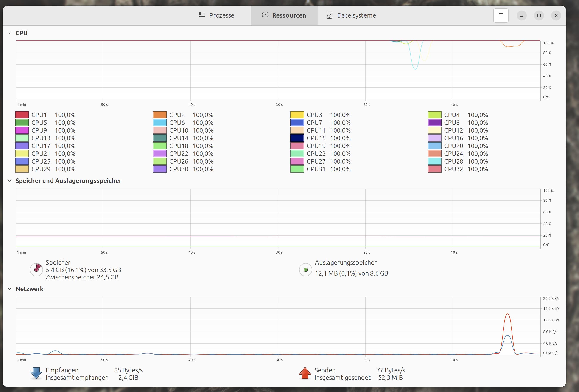
Task: Minimize the system monitor window
Action: 521,15
